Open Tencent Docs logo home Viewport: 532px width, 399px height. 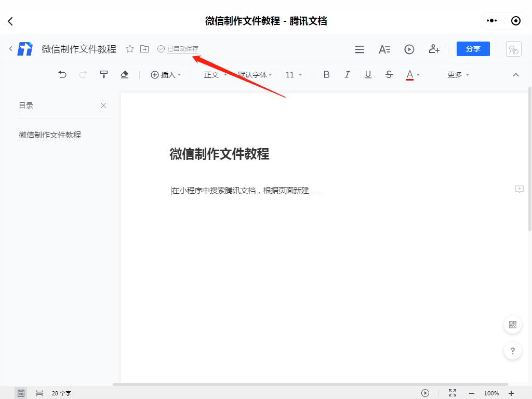(25, 49)
